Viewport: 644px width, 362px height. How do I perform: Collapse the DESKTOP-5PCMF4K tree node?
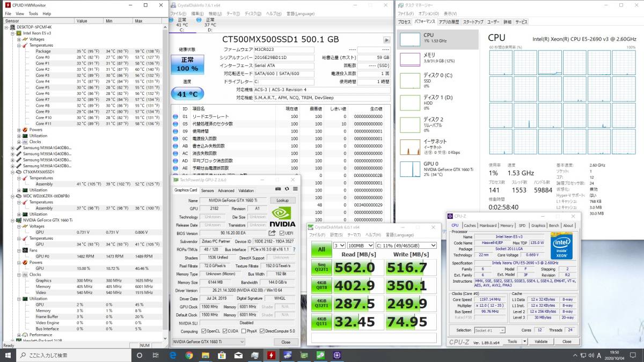point(7,27)
